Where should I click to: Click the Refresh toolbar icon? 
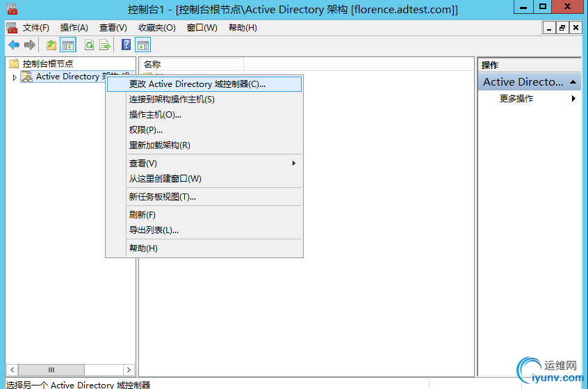tap(89, 45)
